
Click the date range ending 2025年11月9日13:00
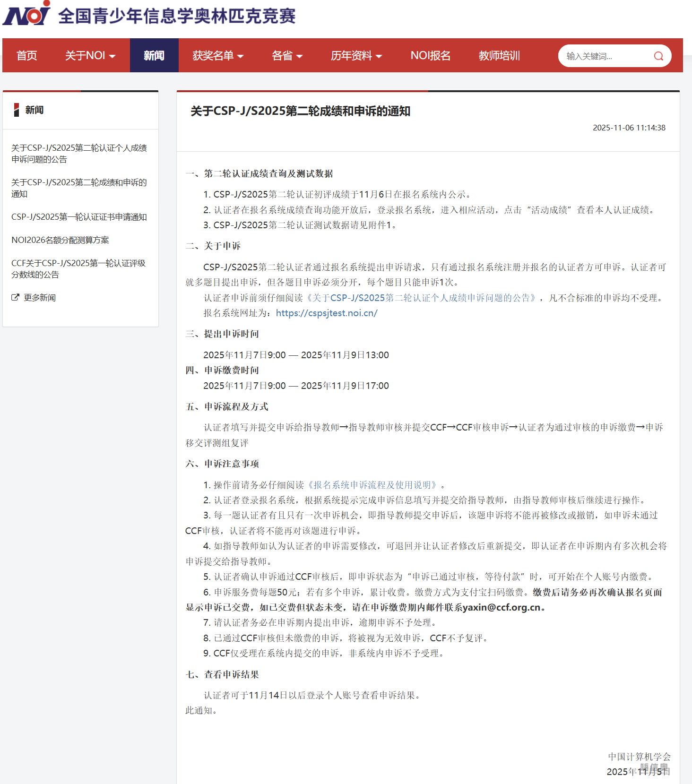coord(296,355)
